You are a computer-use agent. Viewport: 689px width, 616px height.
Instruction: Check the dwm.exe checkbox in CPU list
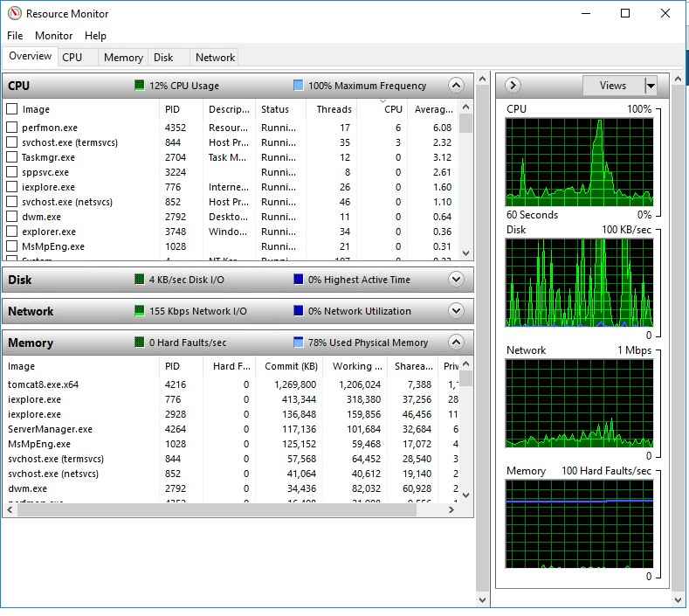[12, 217]
